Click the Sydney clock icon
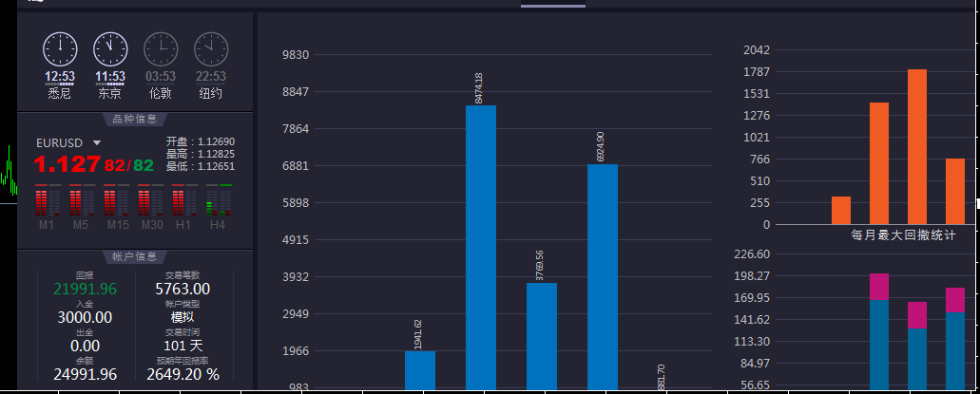Screen dimensions: 980x394 [60, 49]
